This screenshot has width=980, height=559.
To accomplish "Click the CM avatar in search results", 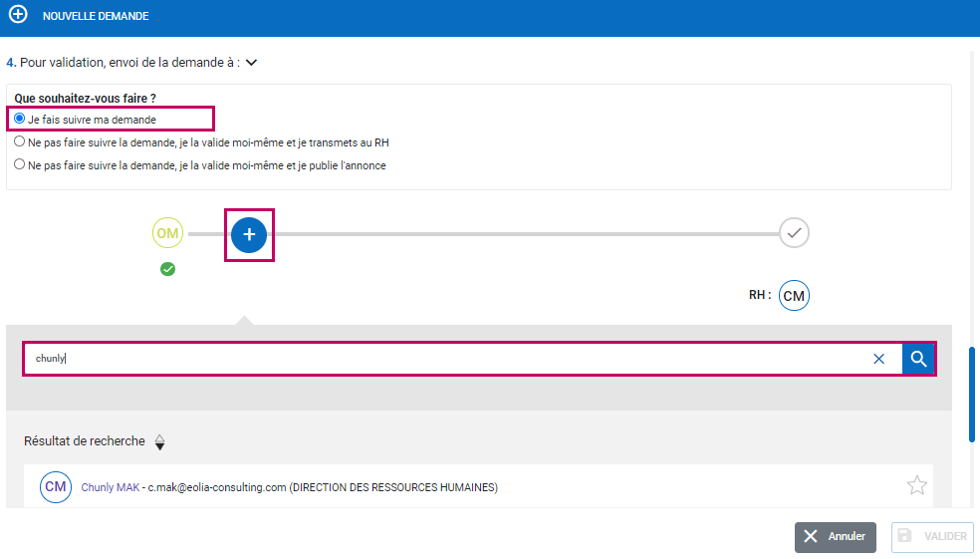I will (56, 487).
